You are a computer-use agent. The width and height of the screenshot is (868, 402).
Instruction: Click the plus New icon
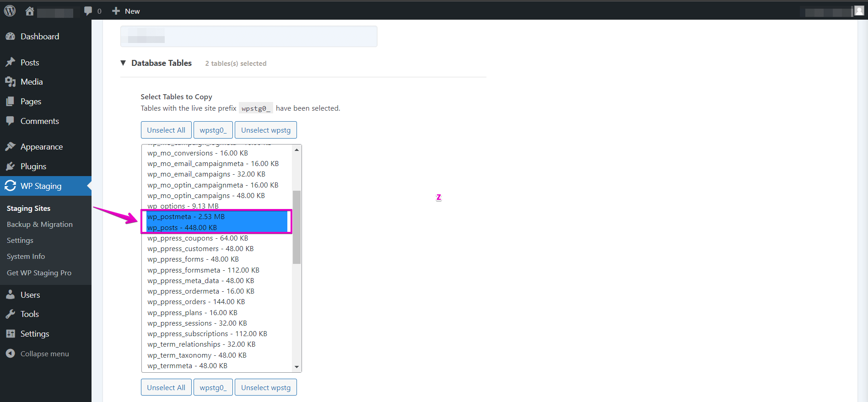point(116,11)
